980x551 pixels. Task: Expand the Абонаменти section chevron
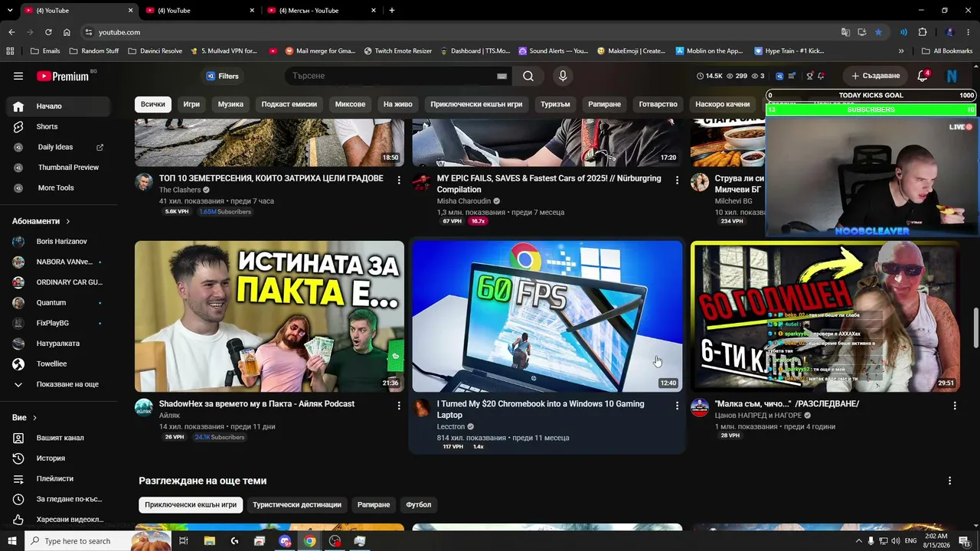click(68, 221)
